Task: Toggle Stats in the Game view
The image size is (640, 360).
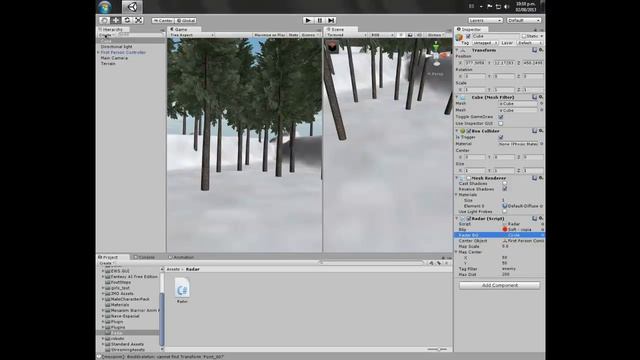Action: (293, 35)
